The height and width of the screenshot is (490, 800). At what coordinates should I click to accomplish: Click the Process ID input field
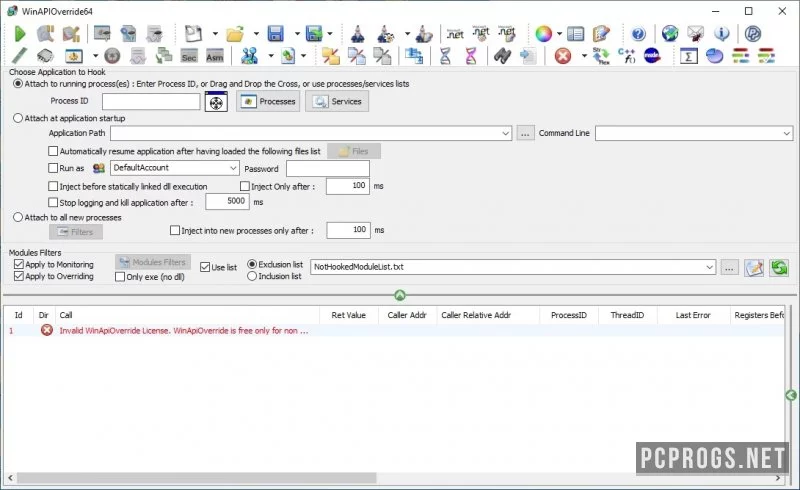pos(151,101)
